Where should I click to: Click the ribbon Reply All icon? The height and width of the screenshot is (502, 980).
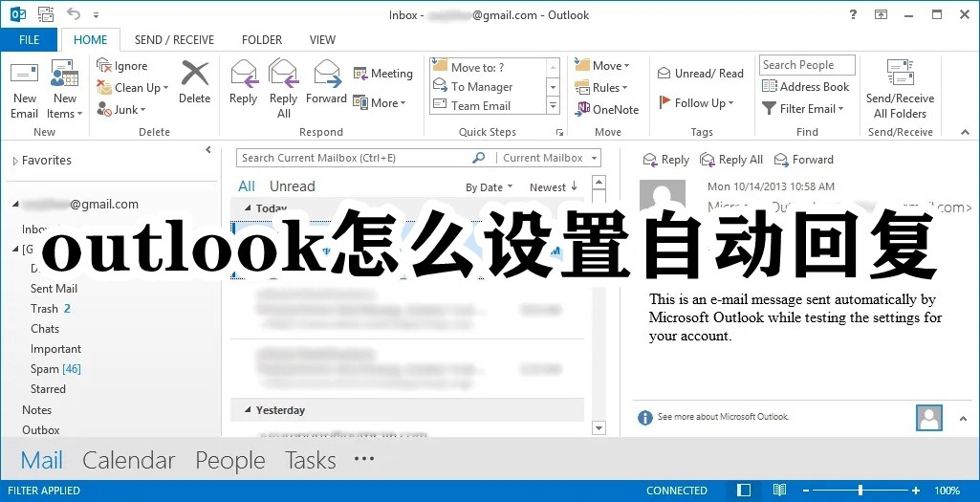point(284,73)
